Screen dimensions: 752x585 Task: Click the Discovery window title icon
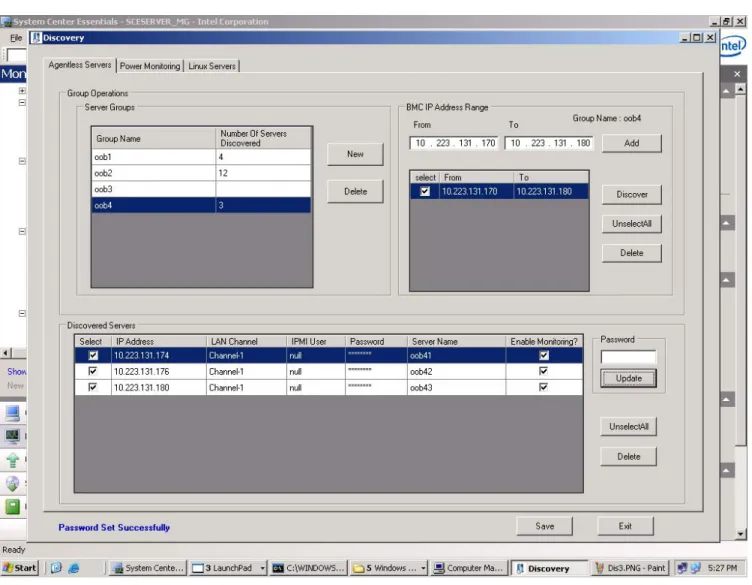click(36, 38)
